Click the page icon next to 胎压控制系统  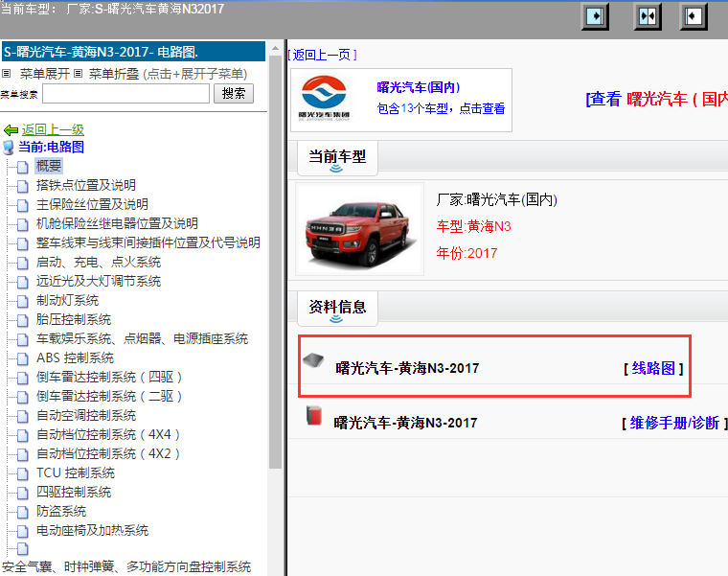tap(23, 320)
